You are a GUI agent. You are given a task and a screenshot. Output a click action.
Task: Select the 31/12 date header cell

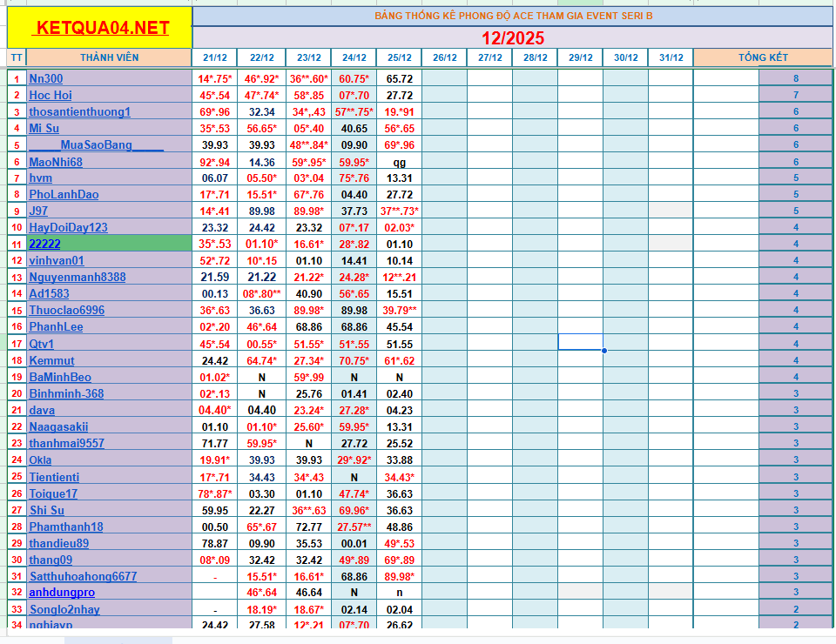[671, 57]
